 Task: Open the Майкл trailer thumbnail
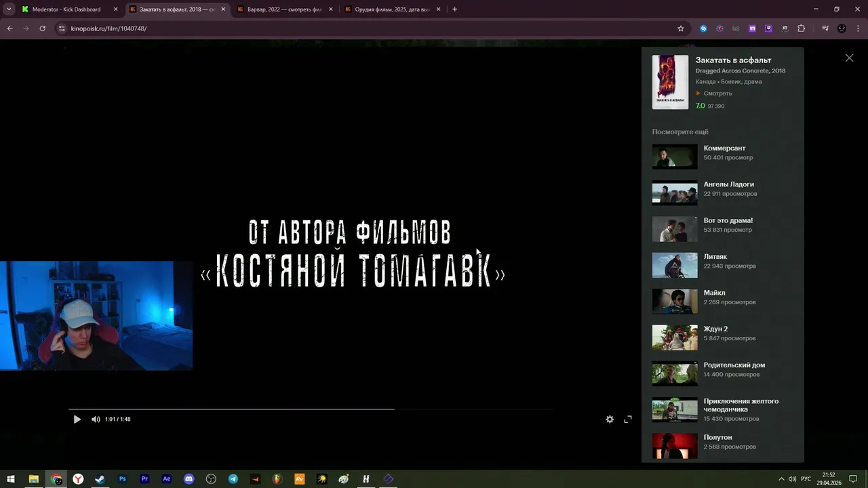tap(675, 302)
